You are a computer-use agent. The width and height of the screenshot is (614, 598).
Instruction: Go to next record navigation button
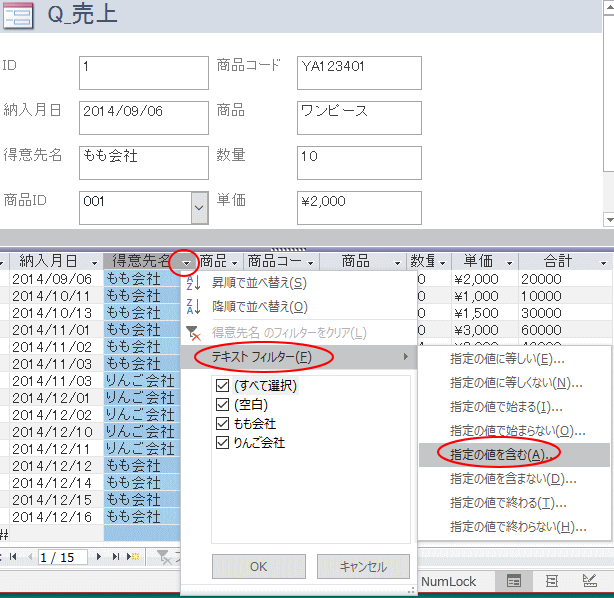tap(99, 556)
